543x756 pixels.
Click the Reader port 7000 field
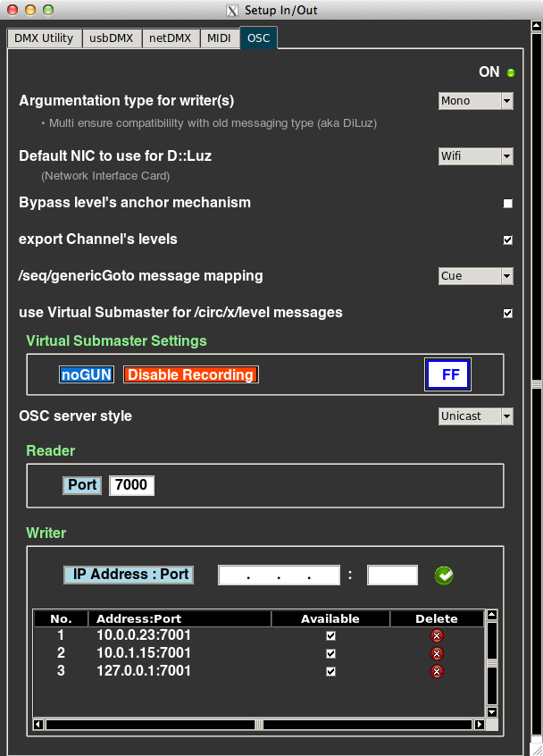click(131, 485)
